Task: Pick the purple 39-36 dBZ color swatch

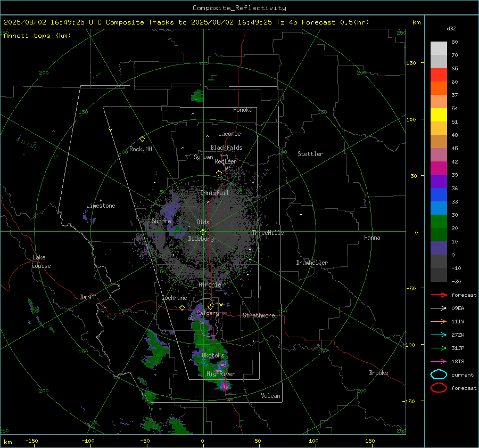Action: click(x=439, y=181)
